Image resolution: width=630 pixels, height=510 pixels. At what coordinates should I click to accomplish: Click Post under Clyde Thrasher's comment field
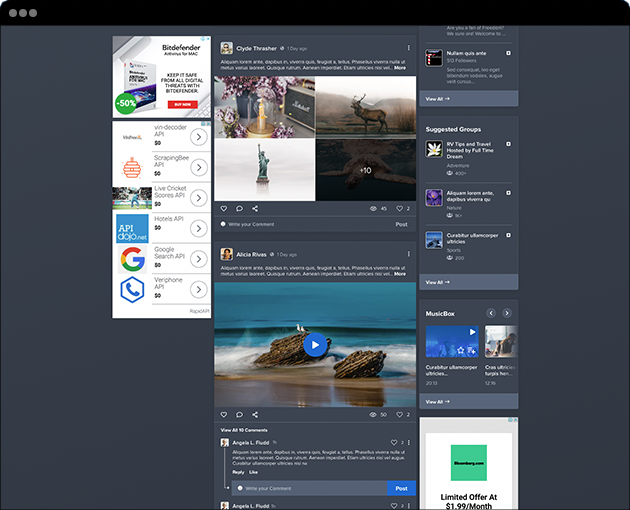401,224
